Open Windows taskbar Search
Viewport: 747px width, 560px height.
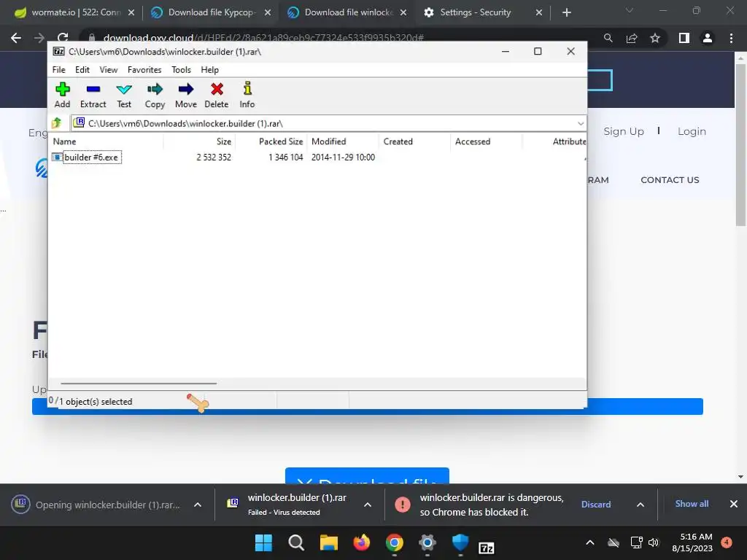pyautogui.click(x=296, y=542)
